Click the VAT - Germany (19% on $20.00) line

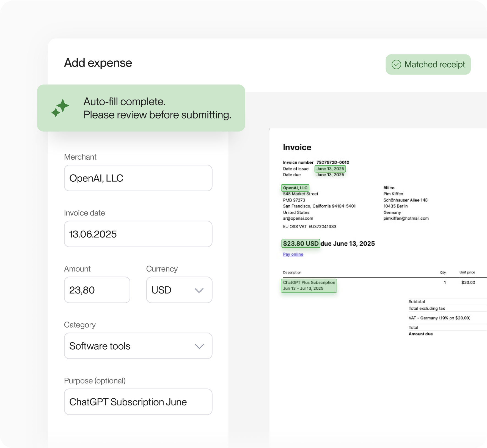tap(439, 318)
